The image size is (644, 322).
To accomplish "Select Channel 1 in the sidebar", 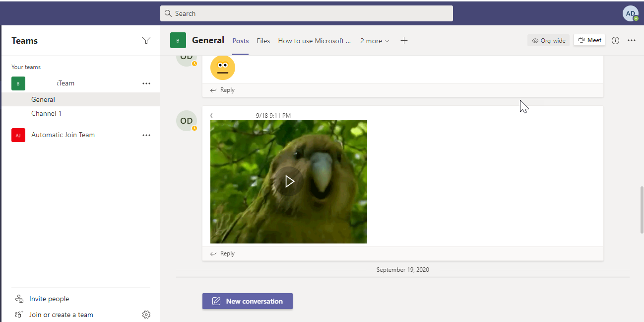I will click(80, 113).
